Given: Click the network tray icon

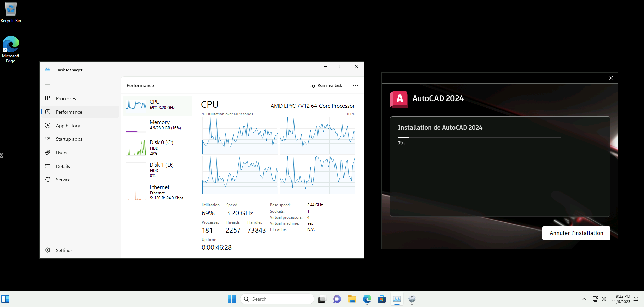Looking at the screenshot, I should click(x=595, y=299).
